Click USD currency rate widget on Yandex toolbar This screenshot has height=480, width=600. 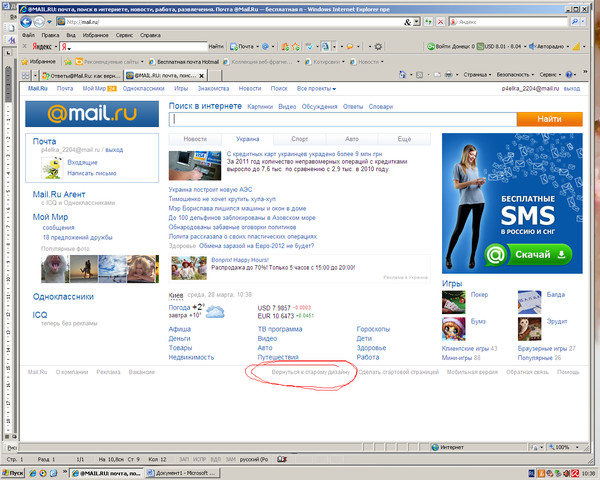coord(499,47)
